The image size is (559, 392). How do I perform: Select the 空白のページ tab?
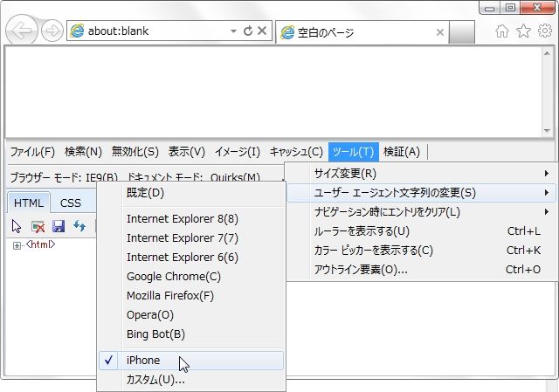(x=362, y=32)
